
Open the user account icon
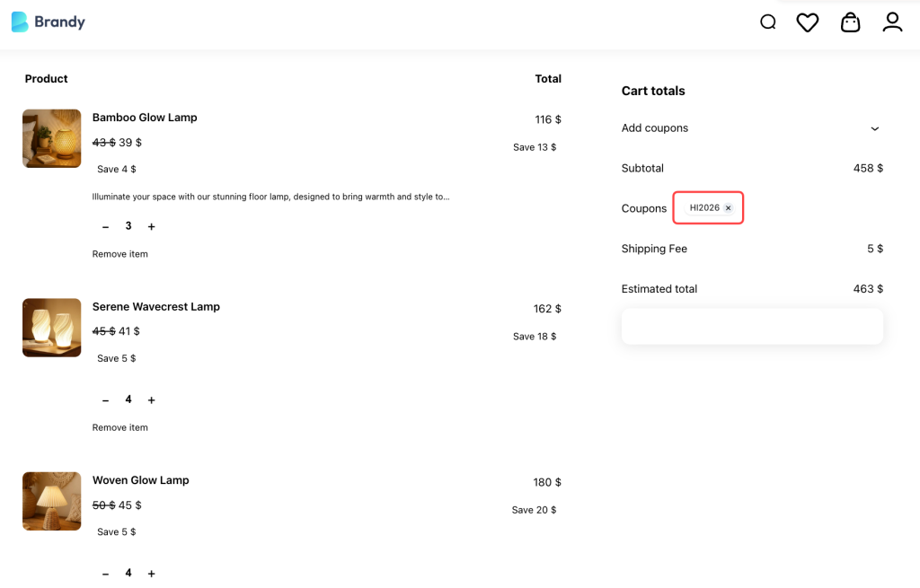coord(892,22)
